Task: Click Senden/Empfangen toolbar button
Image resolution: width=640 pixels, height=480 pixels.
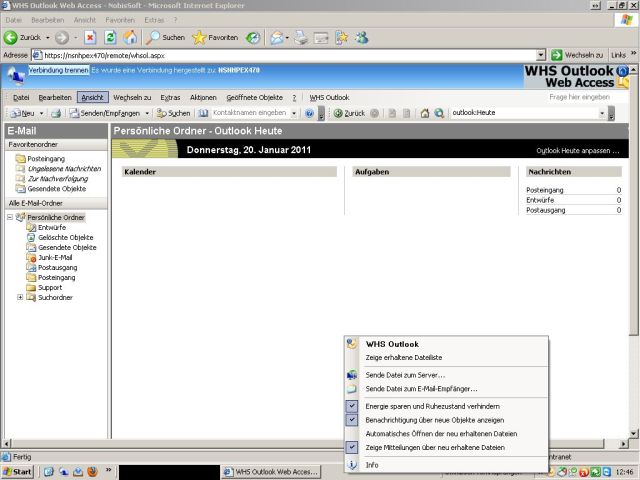Action: (x=105, y=113)
